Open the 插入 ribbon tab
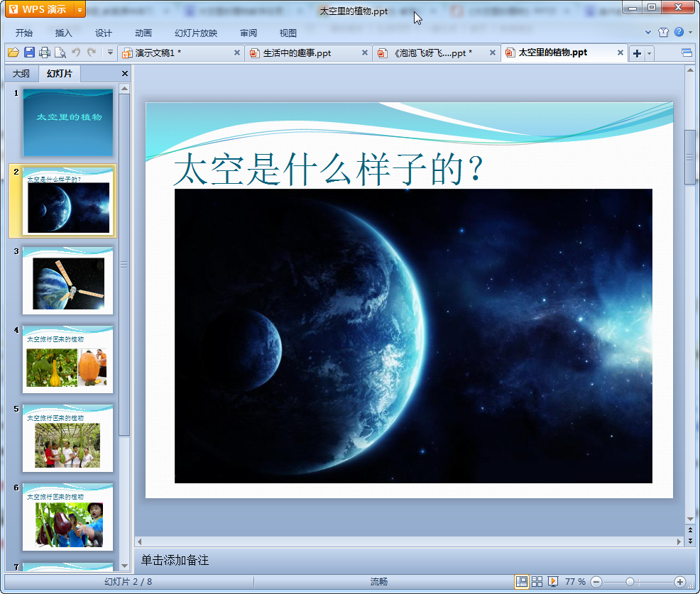This screenshot has height=594, width=700. 63,33
